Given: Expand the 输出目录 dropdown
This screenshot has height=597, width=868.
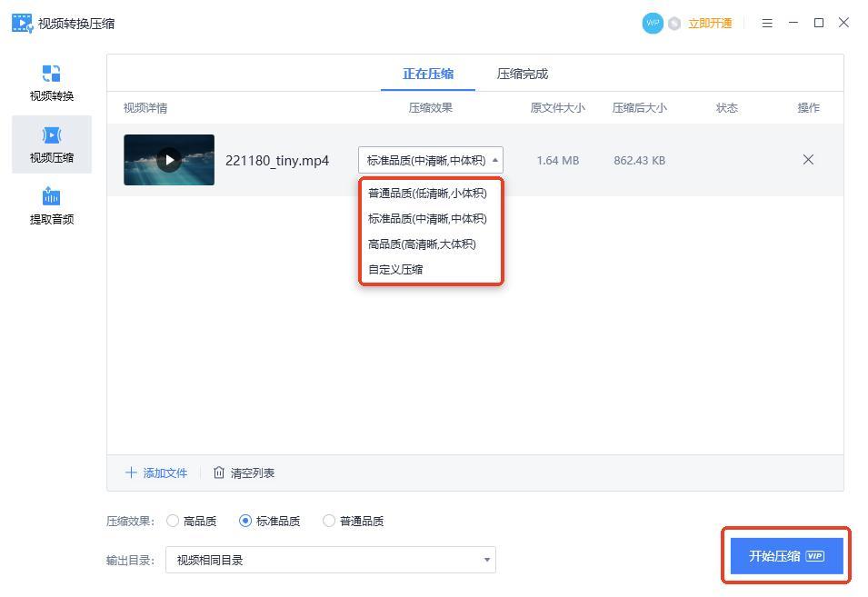Looking at the screenshot, I should tap(486, 560).
